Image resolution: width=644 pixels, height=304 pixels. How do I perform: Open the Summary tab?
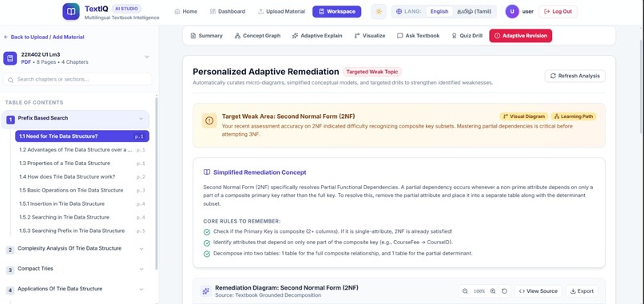[206, 36]
